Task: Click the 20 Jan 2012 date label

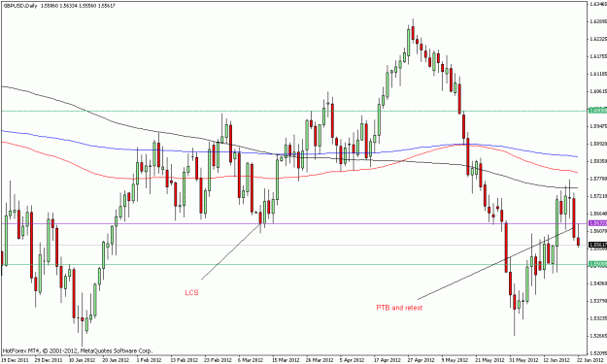Action: point(116,360)
